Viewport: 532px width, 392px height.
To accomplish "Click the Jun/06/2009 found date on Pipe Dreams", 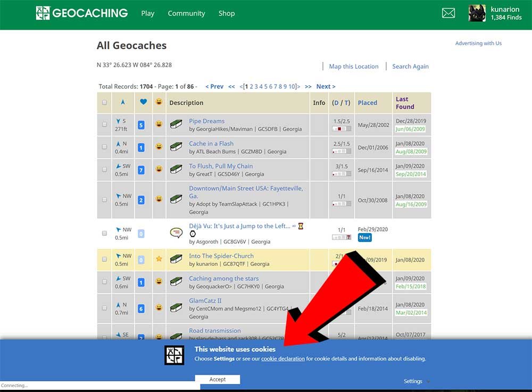I will click(410, 129).
